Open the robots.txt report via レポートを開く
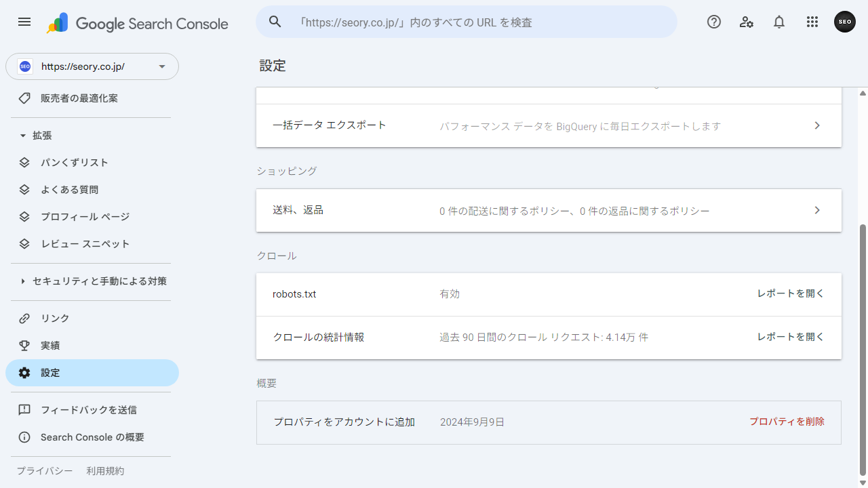Screen dimensions: 868x488 789,293
